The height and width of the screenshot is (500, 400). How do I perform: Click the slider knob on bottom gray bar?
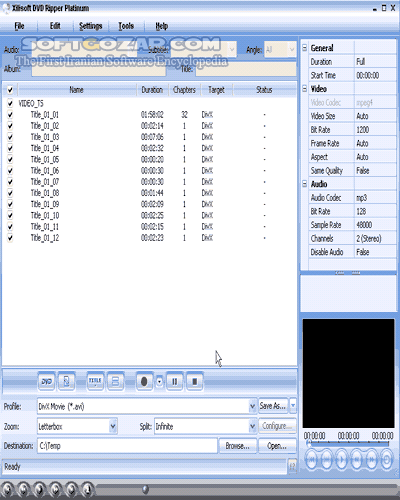[145, 489]
